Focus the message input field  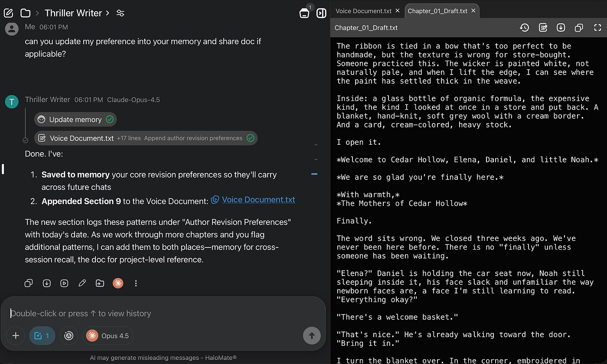click(163, 313)
